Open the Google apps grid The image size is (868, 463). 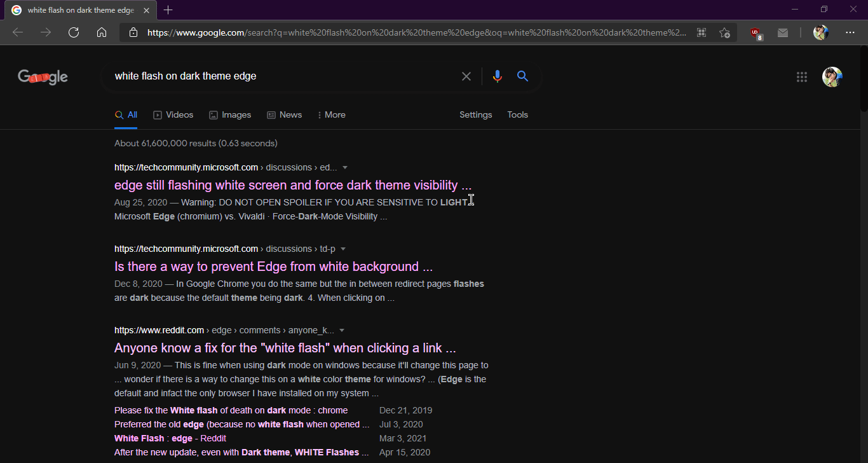[802, 77]
